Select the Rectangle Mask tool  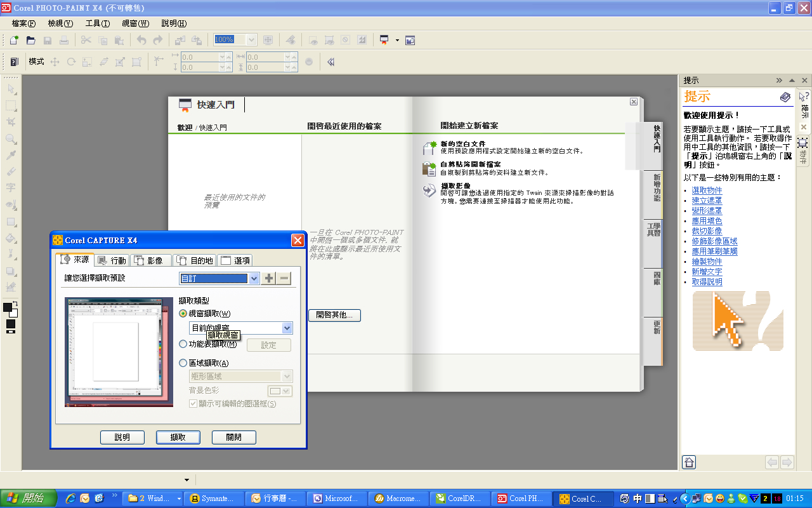coord(11,106)
